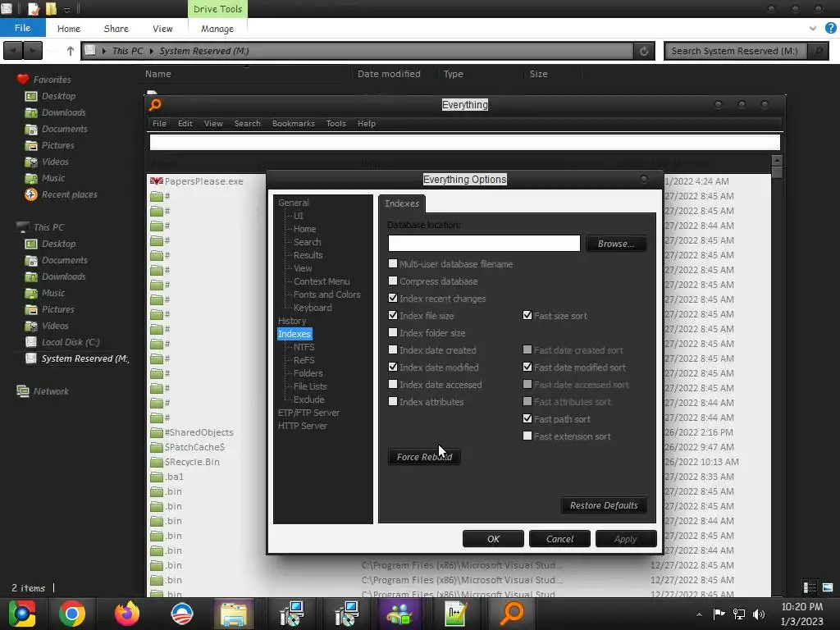Select NTFS in options tree
This screenshot has height=630, width=840.
tap(304, 347)
